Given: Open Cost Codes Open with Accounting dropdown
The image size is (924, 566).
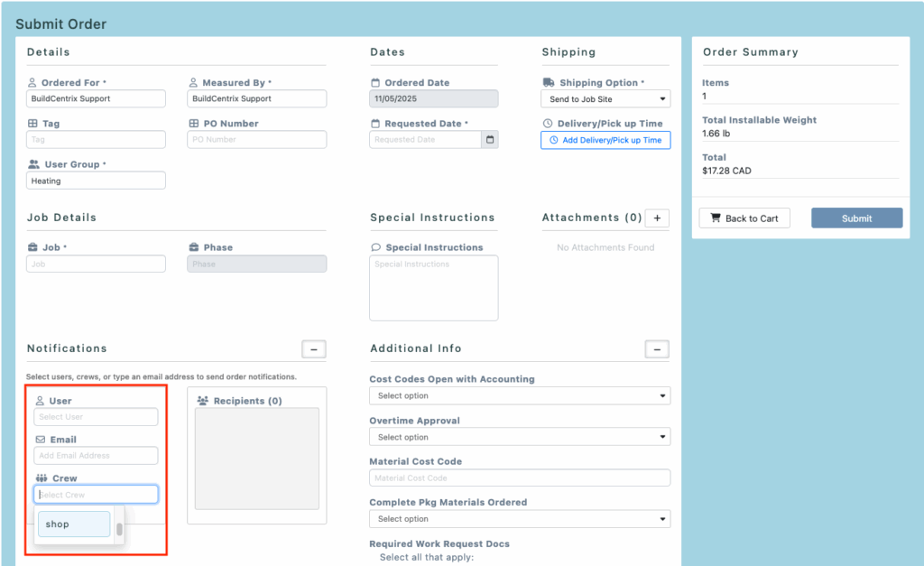Looking at the screenshot, I should [520, 396].
